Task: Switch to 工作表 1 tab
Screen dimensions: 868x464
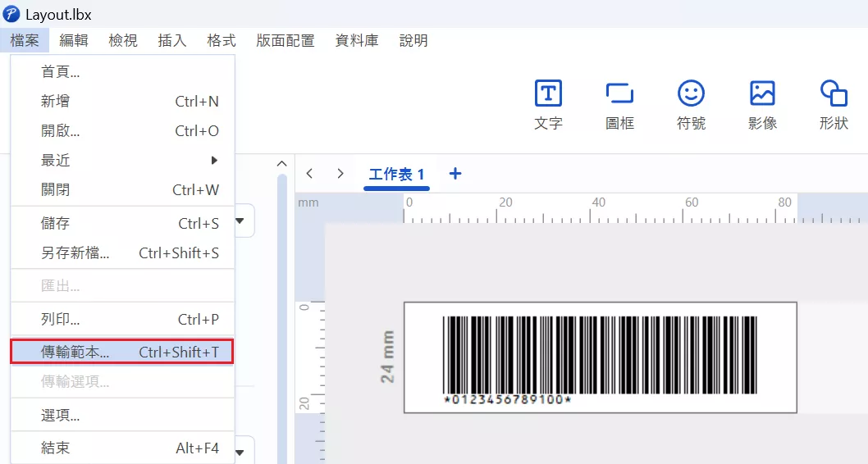Action: [396, 175]
